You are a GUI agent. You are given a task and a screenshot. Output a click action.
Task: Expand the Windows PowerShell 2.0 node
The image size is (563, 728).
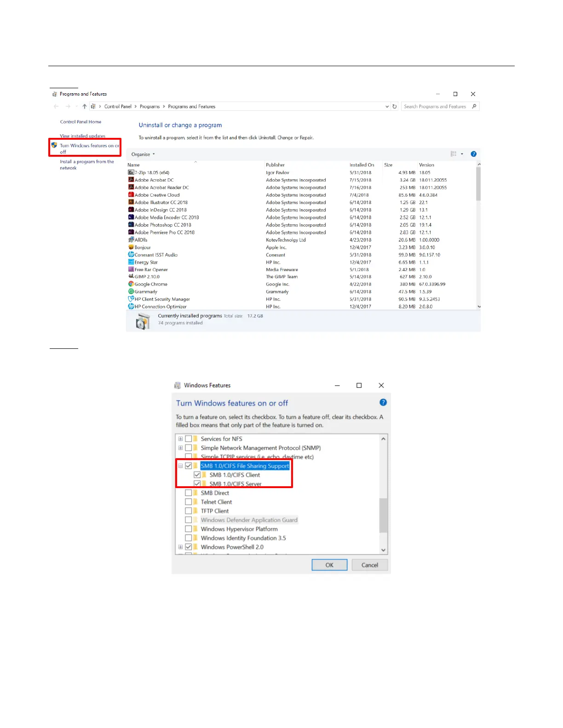point(180,547)
